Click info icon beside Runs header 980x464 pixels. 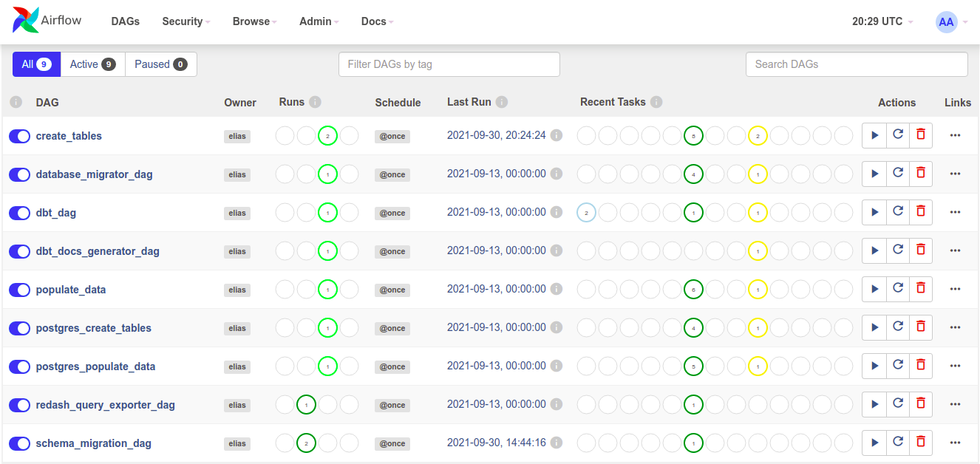[x=315, y=102]
